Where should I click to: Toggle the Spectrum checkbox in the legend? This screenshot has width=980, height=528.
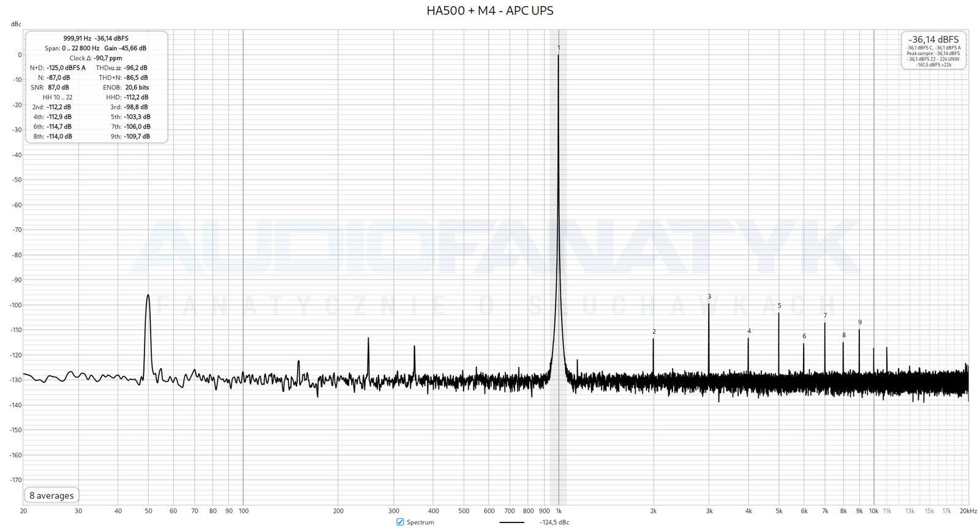point(401,522)
